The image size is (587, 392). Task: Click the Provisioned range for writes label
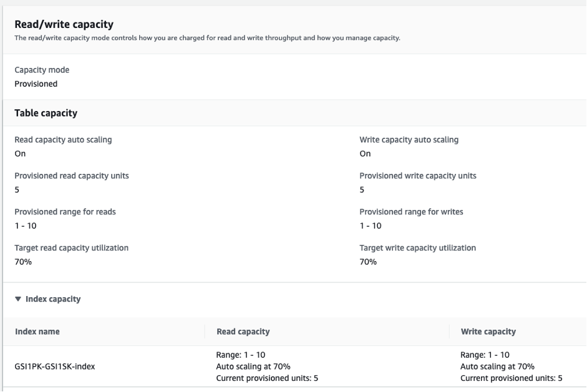[411, 212]
